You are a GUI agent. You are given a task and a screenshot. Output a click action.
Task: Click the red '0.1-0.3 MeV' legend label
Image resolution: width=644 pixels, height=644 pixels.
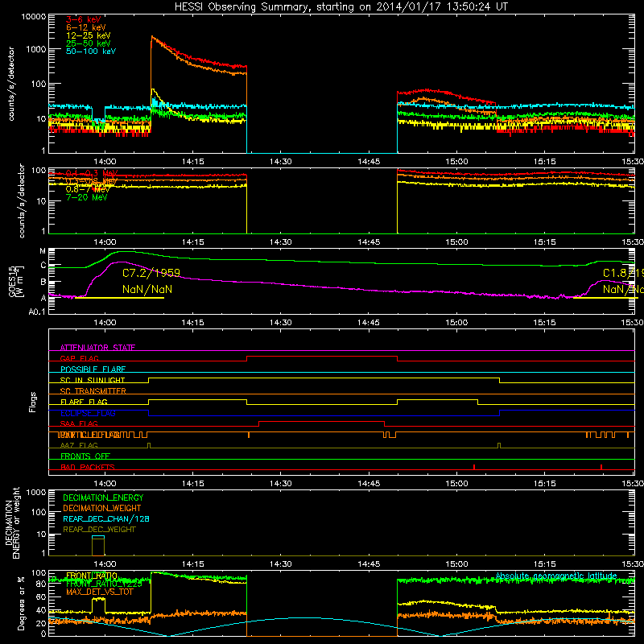click(92, 173)
